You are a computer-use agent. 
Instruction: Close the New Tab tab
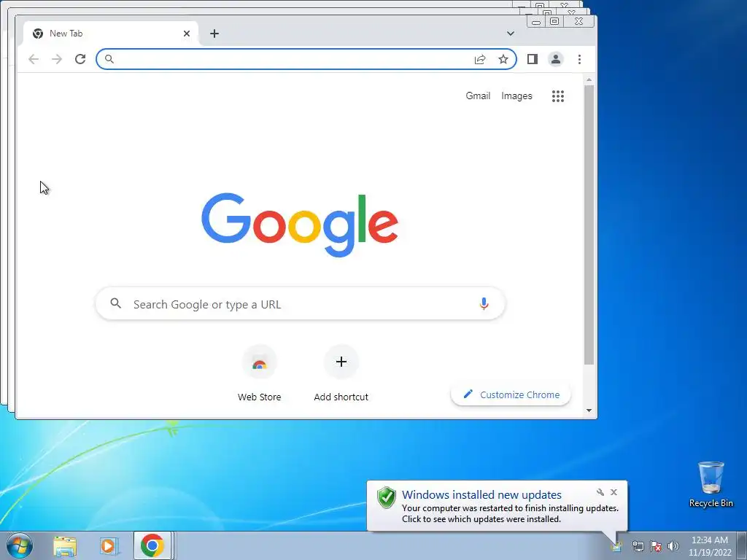[187, 34]
